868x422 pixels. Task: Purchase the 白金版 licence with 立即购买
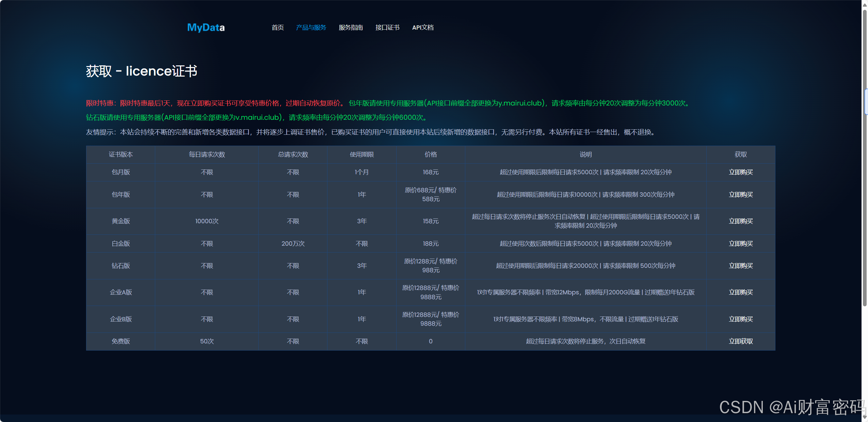740,244
